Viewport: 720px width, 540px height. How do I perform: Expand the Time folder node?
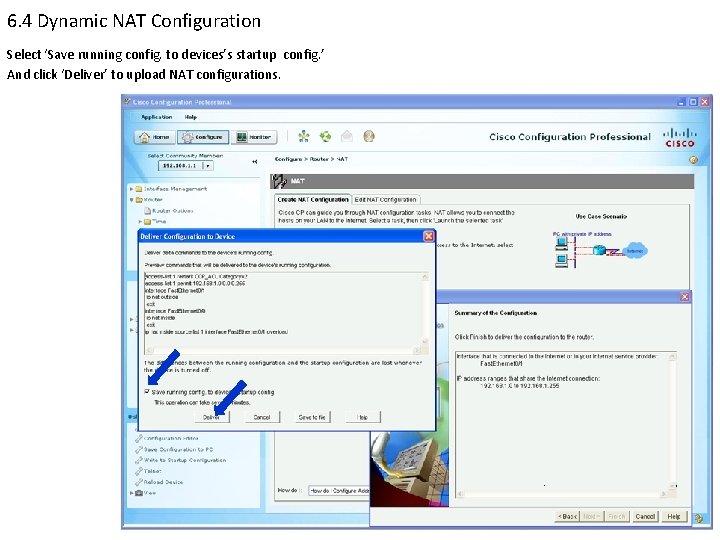pyautogui.click(x=141, y=222)
